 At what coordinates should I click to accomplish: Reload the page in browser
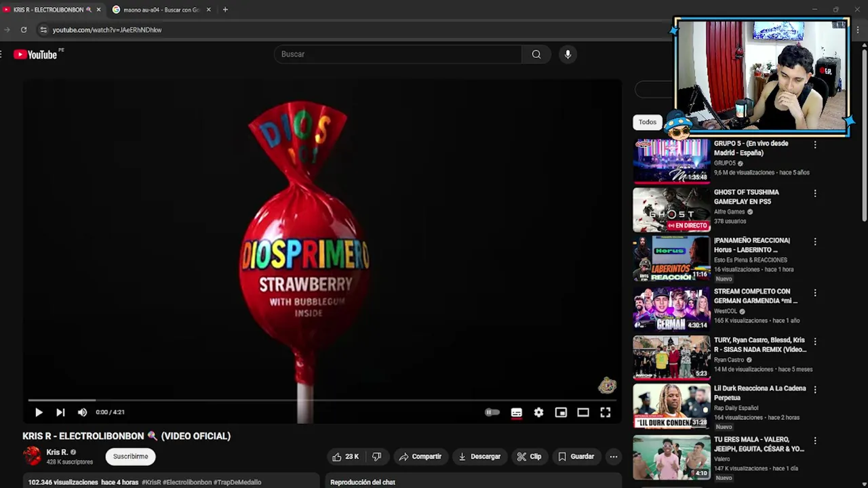coord(24,30)
